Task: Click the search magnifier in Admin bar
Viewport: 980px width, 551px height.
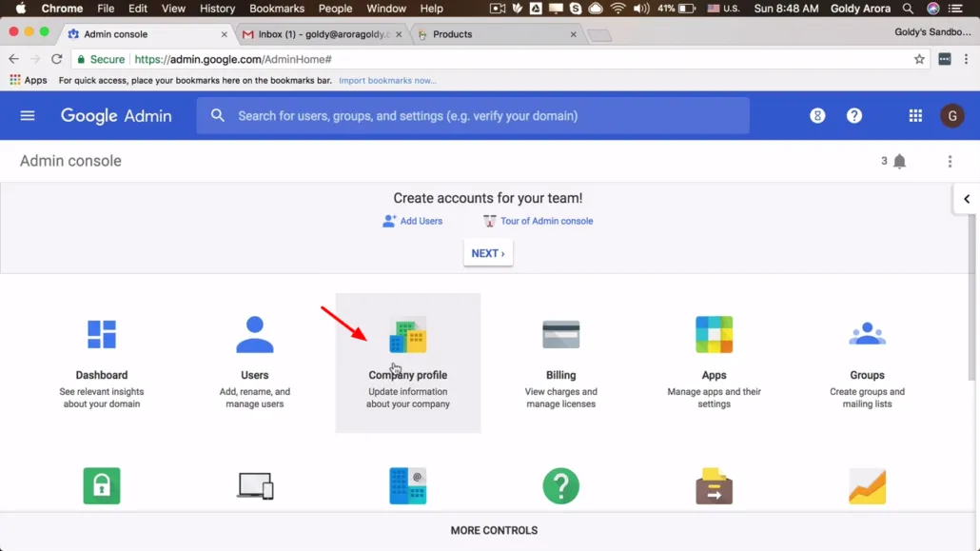Action: coord(217,116)
